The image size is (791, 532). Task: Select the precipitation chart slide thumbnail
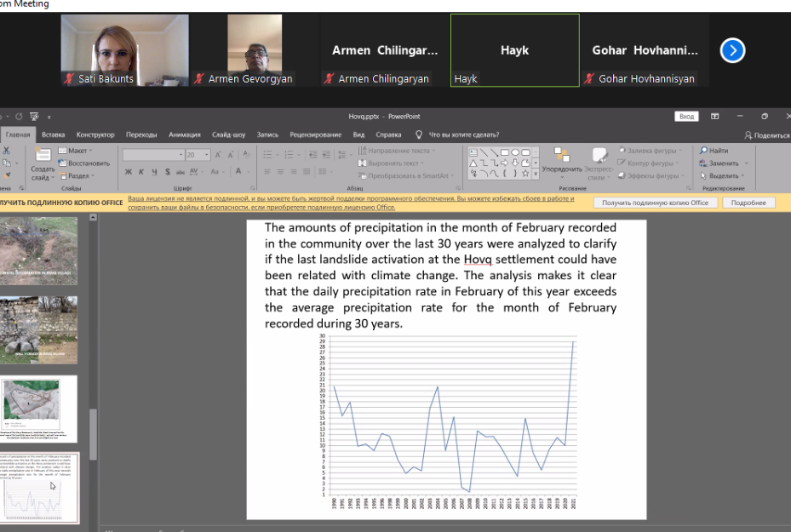40,488
